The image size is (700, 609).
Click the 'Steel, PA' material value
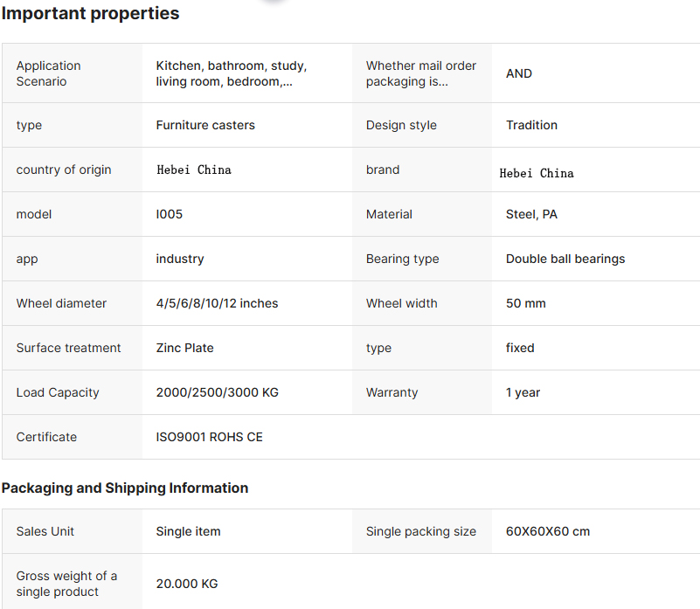[x=531, y=214]
